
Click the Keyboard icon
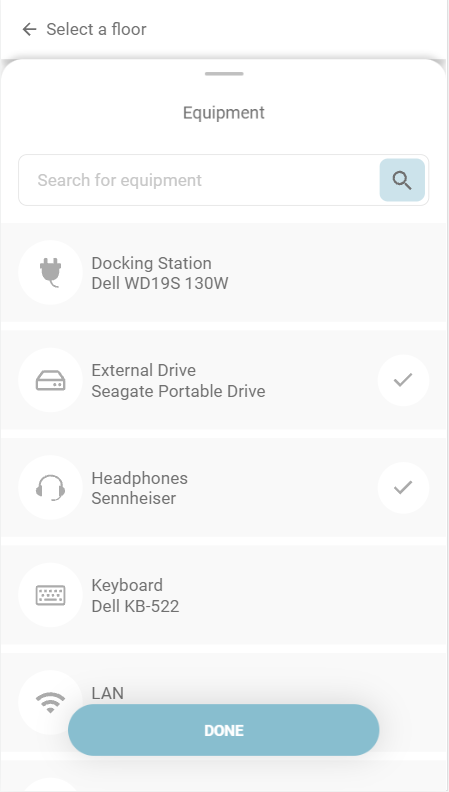pyautogui.click(x=51, y=595)
